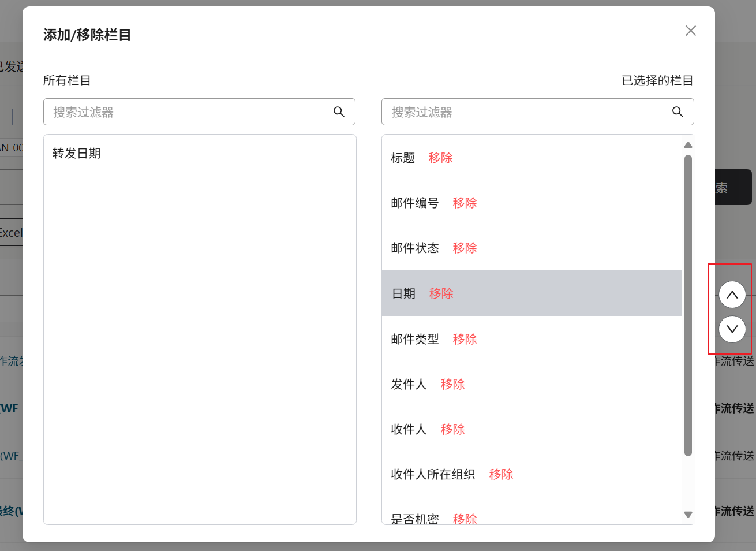Move selected column down with arrow button
The height and width of the screenshot is (551, 756).
732,329
